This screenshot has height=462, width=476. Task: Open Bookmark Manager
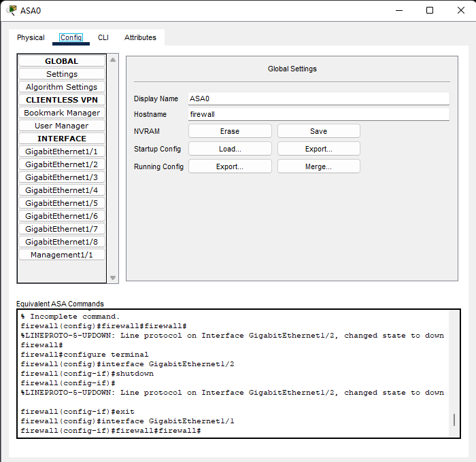coord(62,113)
